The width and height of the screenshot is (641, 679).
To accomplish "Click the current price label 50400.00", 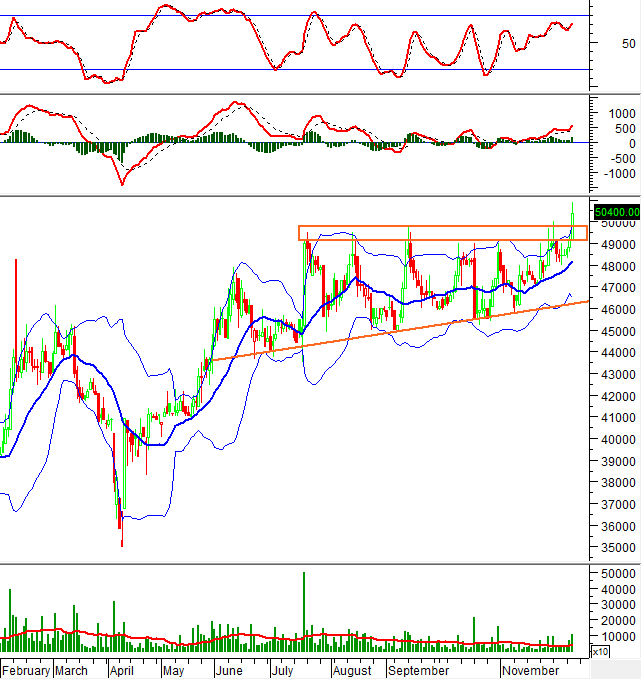I will [615, 212].
